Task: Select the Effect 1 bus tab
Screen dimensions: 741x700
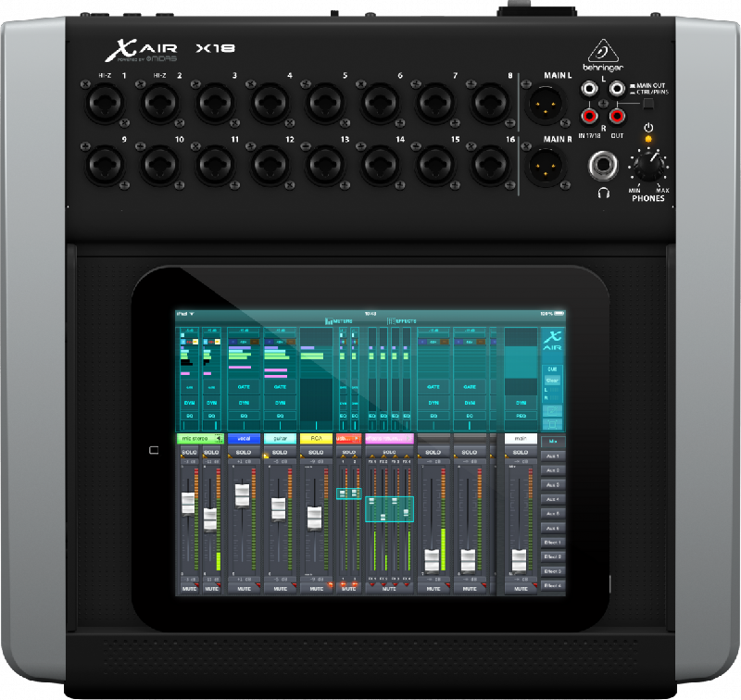Action: [552, 543]
